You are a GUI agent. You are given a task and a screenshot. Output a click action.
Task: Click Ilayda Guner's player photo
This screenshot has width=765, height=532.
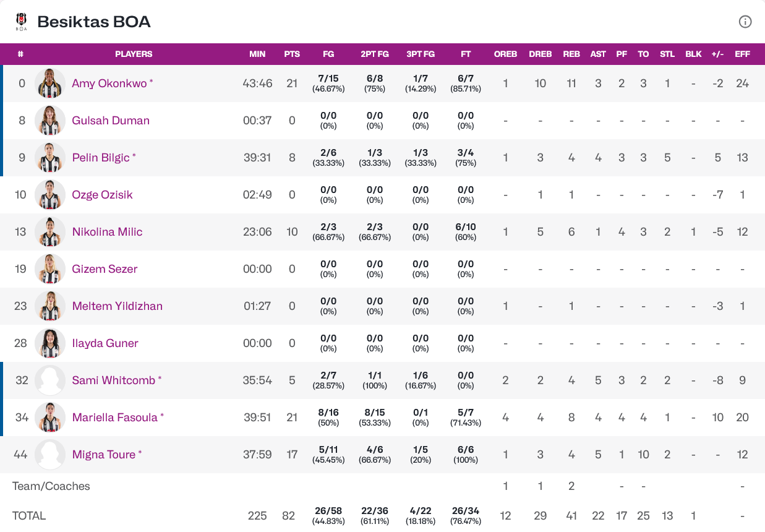(x=50, y=343)
